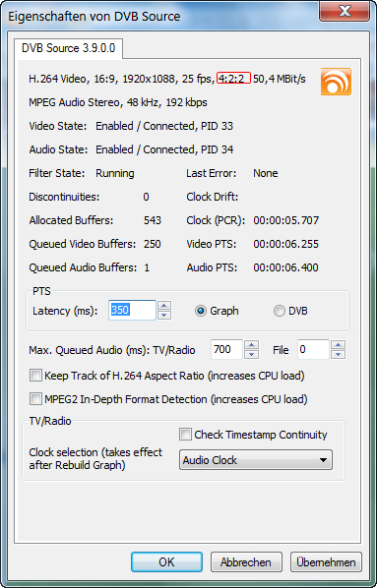Click the Clock selection label text
This screenshot has height=588, width=377.
tap(95, 458)
